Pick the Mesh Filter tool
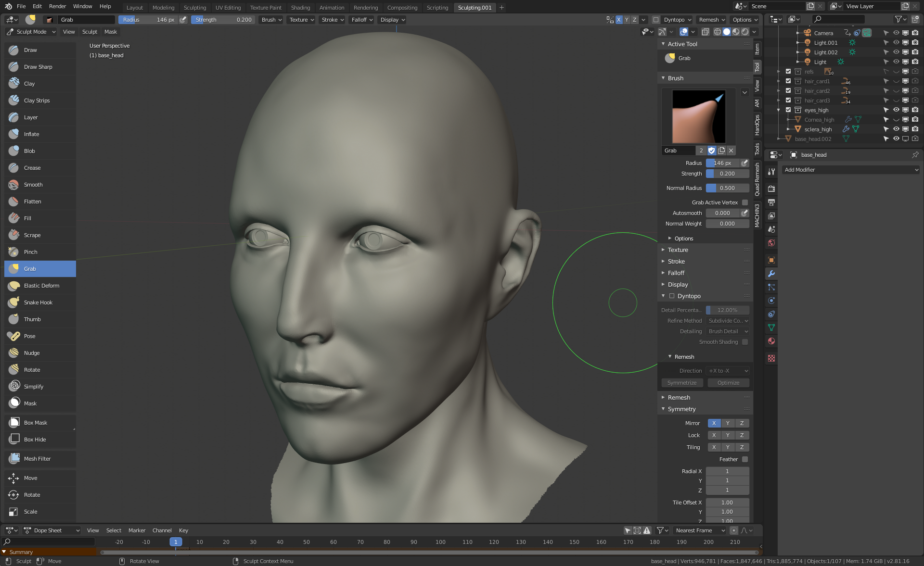The image size is (924, 566). 37,459
